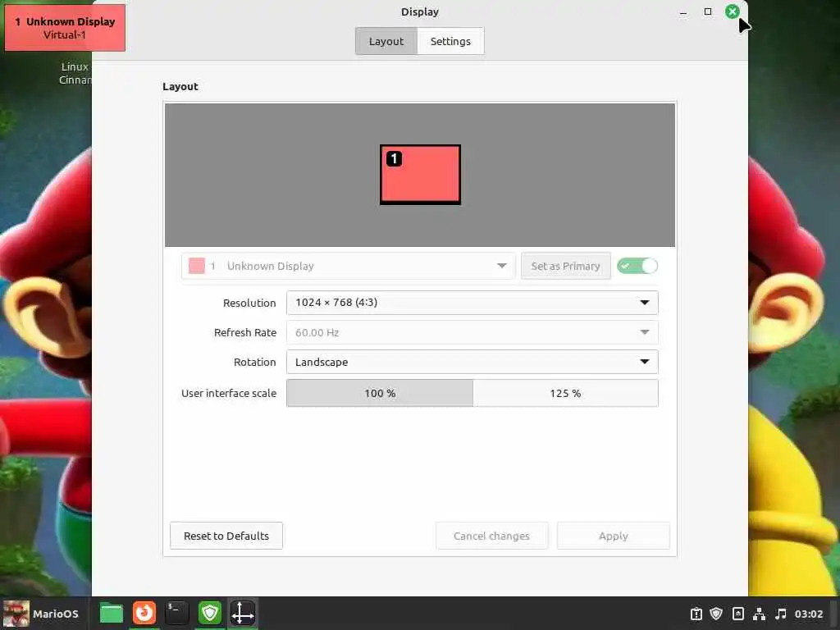Click Cancel changes
840x630 pixels.
[x=492, y=536]
